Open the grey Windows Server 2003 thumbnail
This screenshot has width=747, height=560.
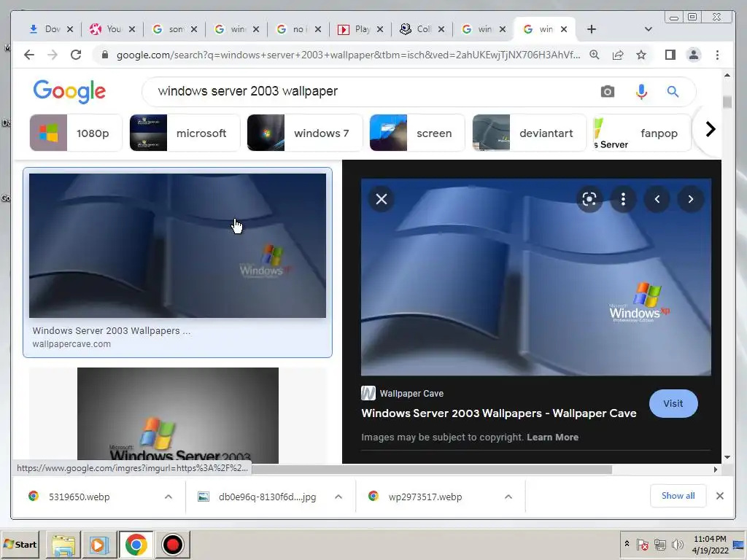(178, 415)
